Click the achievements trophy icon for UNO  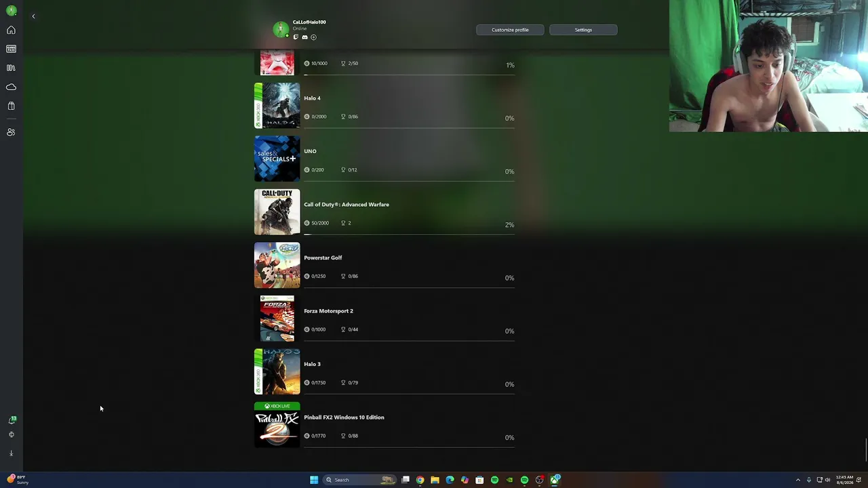(343, 169)
